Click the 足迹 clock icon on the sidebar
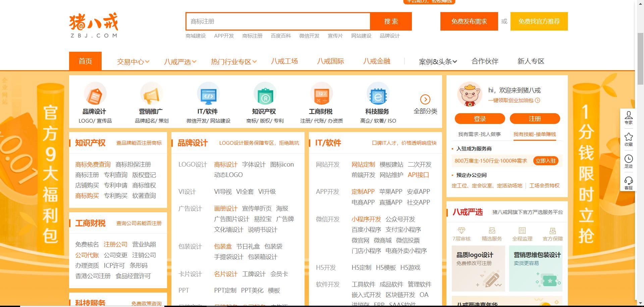This screenshot has height=307, width=644. point(629,159)
